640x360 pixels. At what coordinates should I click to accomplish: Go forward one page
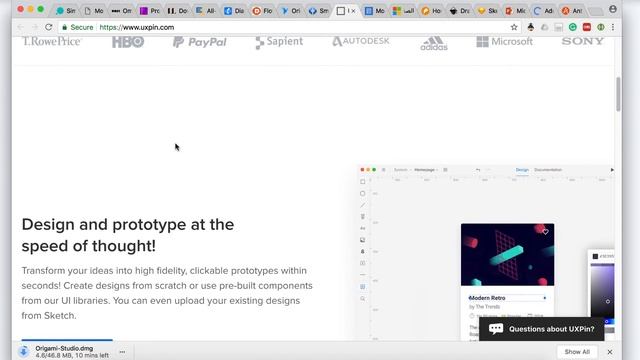[x=35, y=27]
